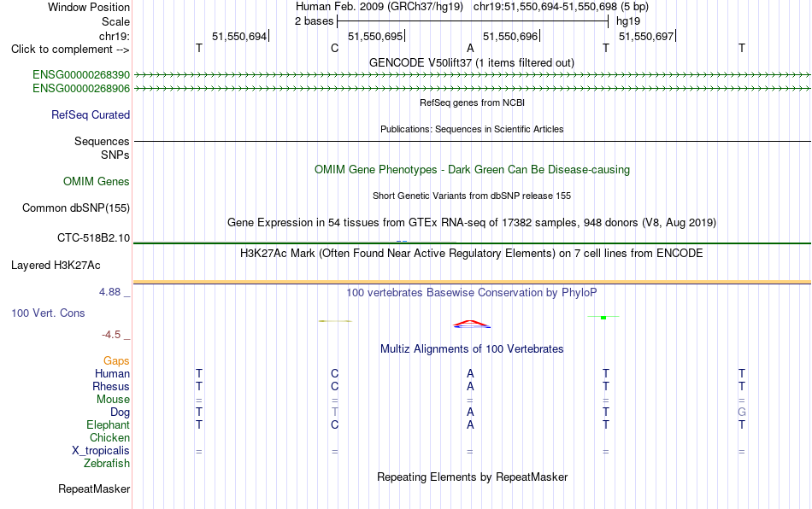Image resolution: width=812 pixels, height=509 pixels.
Task: Click the Human species label
Action: tap(112, 373)
